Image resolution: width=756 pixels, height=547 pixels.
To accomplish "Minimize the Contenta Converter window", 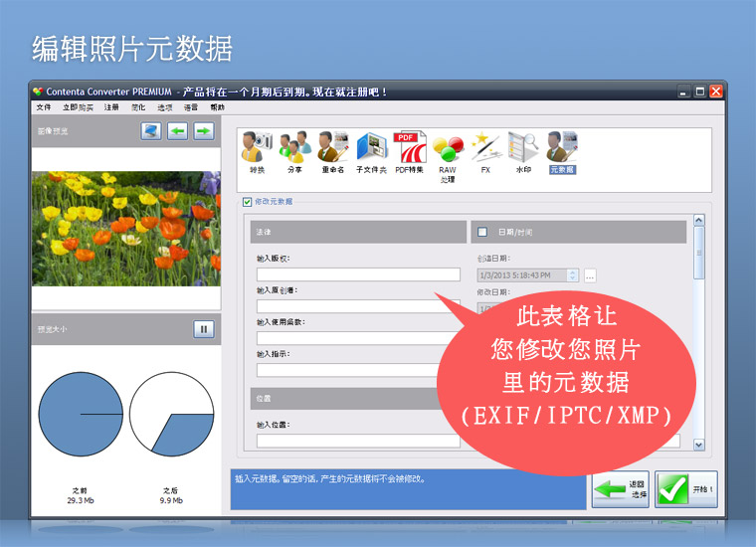I will pyautogui.click(x=683, y=91).
